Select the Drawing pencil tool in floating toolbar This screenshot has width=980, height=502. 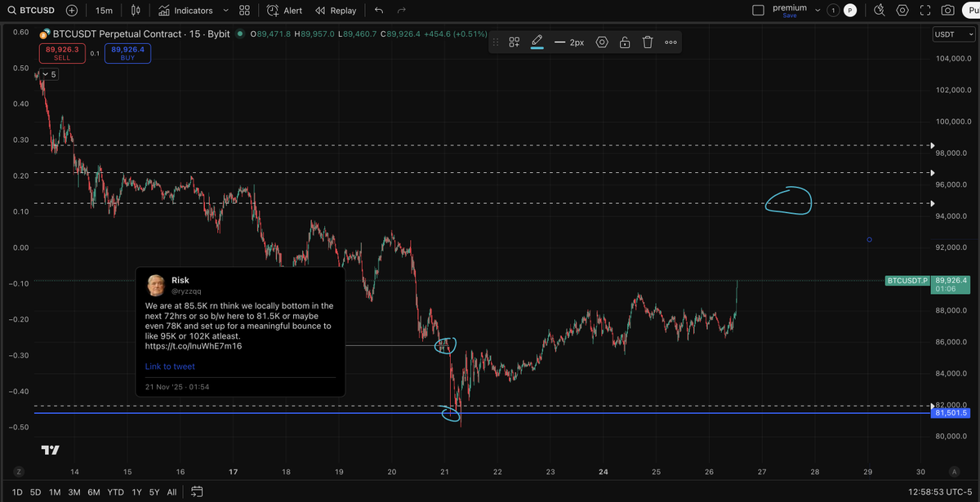[x=537, y=42]
